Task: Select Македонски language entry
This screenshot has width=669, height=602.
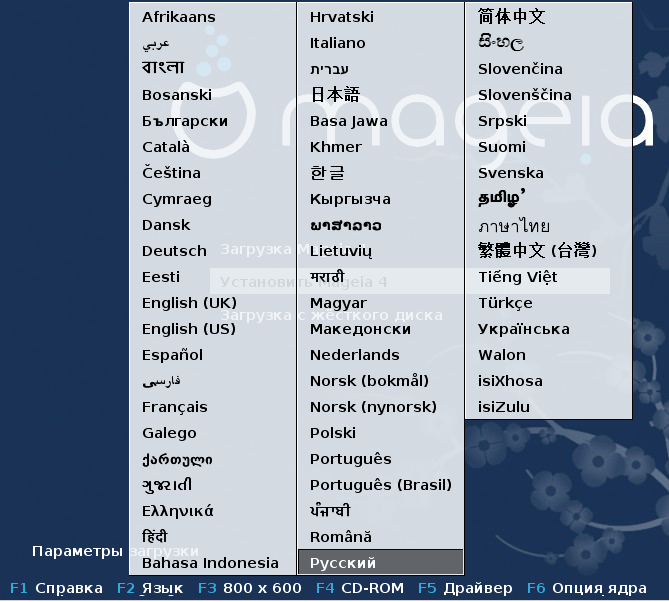Action: (360, 329)
